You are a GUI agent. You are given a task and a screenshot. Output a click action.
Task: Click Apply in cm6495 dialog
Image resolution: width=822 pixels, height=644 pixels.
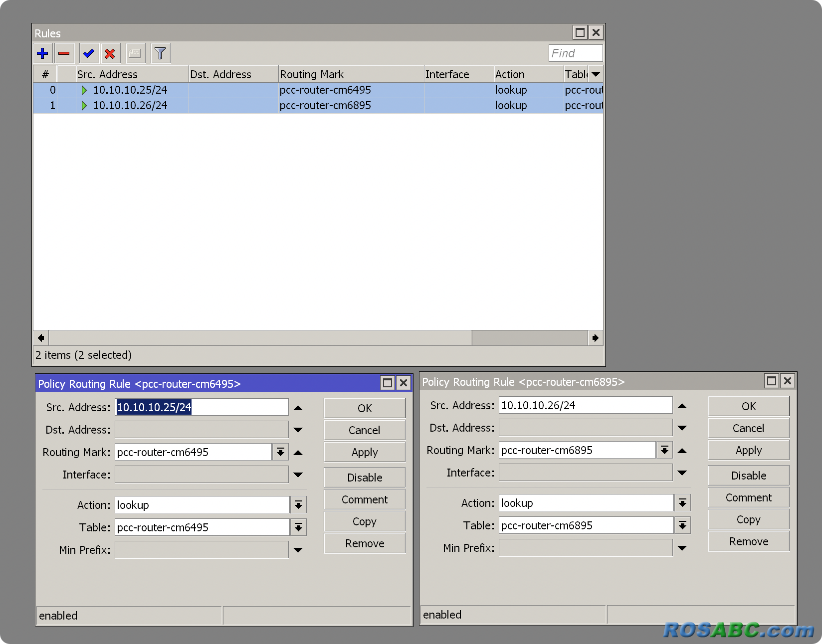pos(365,452)
